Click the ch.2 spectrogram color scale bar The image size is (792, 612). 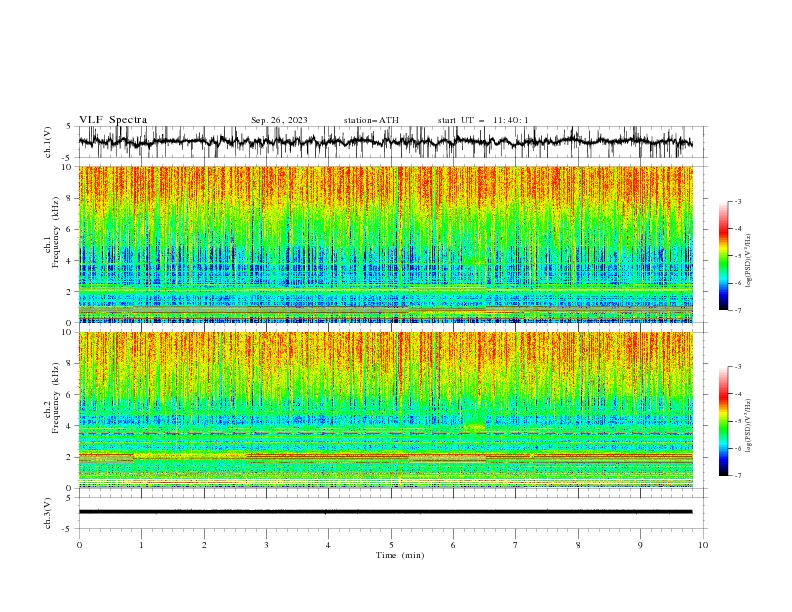click(x=724, y=421)
